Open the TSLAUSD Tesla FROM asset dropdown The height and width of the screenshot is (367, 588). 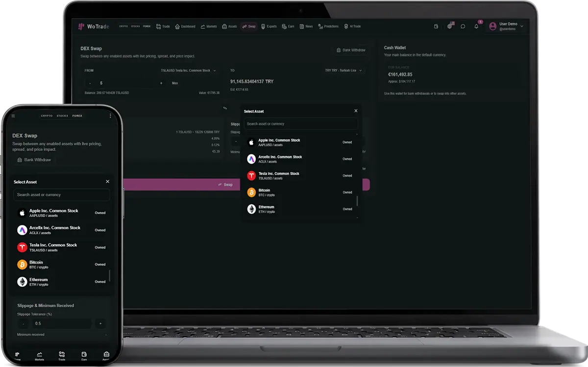pyautogui.click(x=189, y=71)
